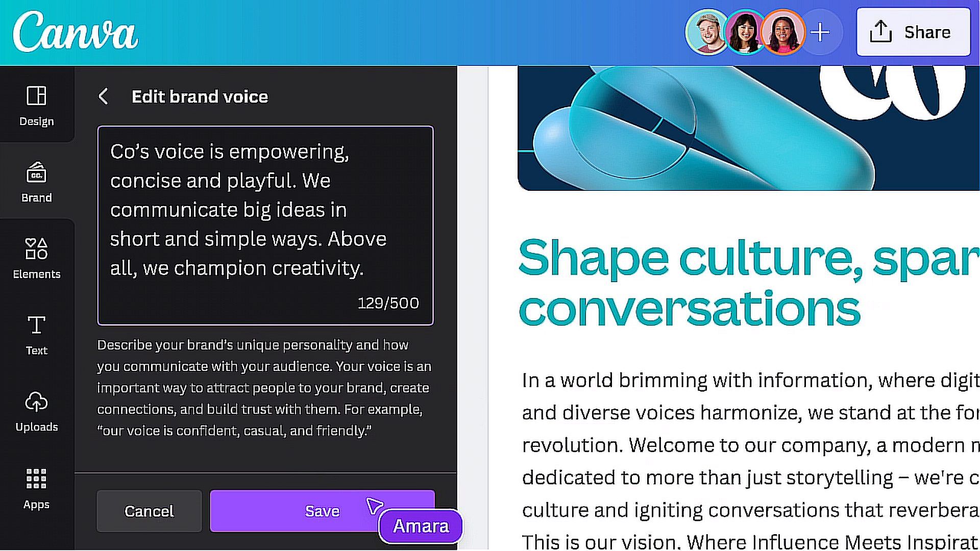The height and width of the screenshot is (551, 980).
Task: Click the Edit brand voice heading
Action: [x=199, y=96]
